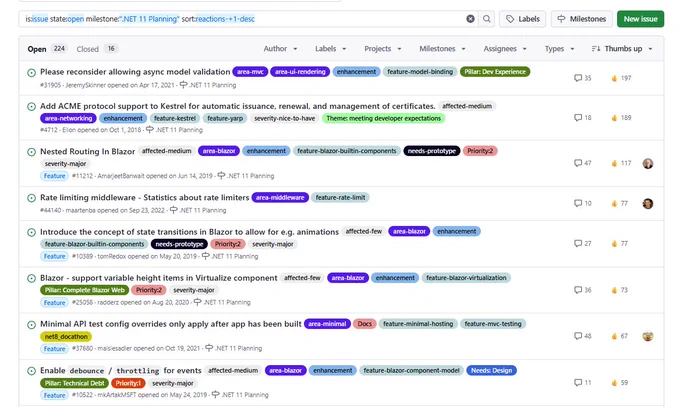Open the Milestones page button
680x407 pixels.
click(582, 19)
